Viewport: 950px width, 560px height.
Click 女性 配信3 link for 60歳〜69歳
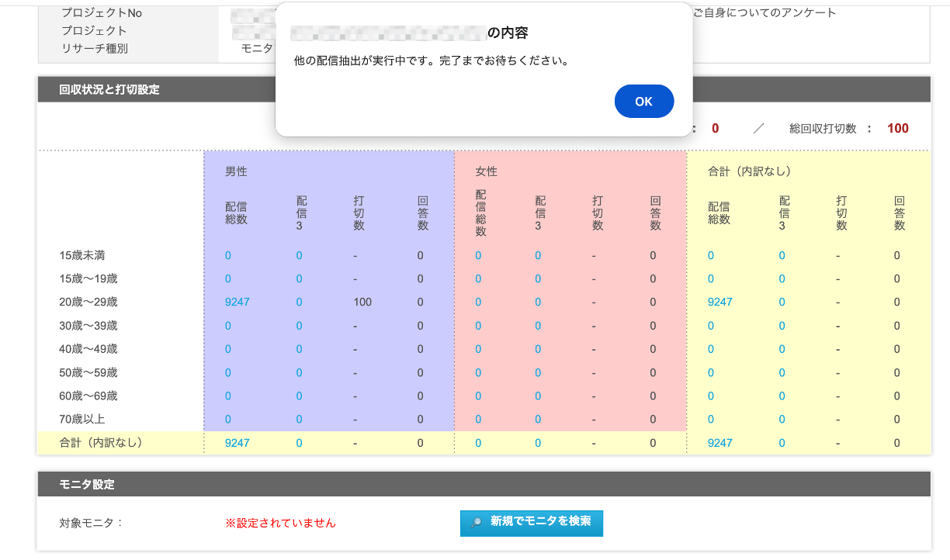pos(538,396)
